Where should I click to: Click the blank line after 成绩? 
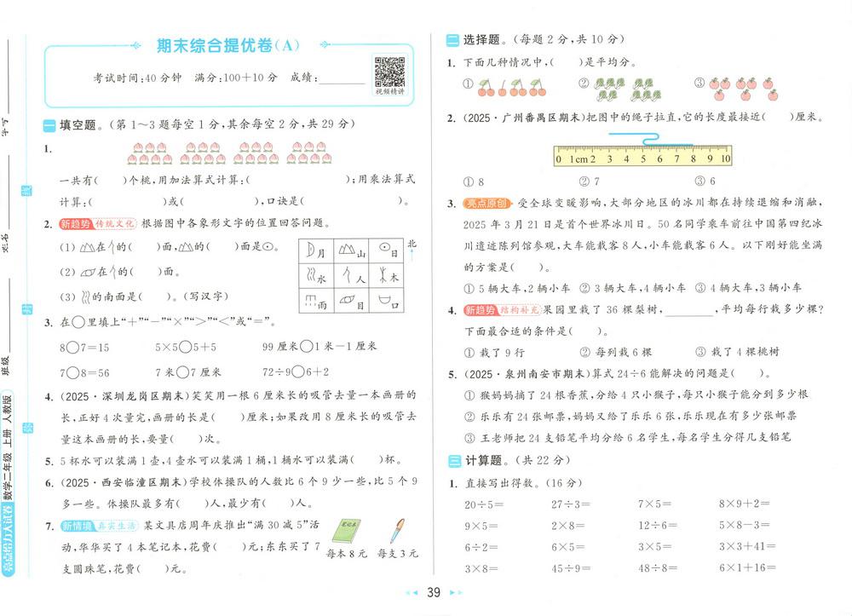343,78
